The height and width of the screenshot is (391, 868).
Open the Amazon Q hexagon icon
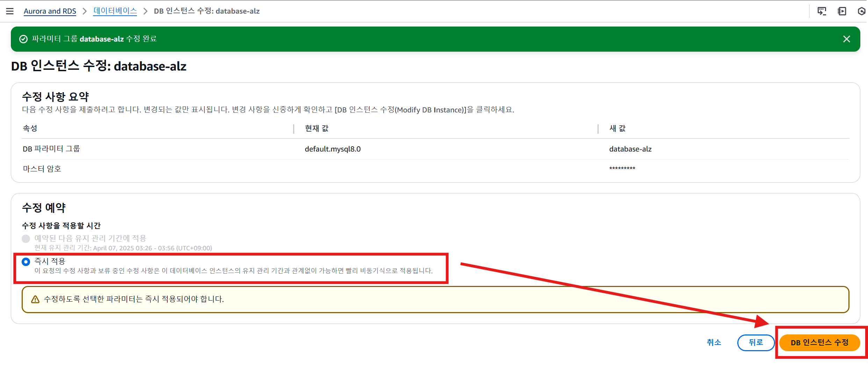coord(862,11)
